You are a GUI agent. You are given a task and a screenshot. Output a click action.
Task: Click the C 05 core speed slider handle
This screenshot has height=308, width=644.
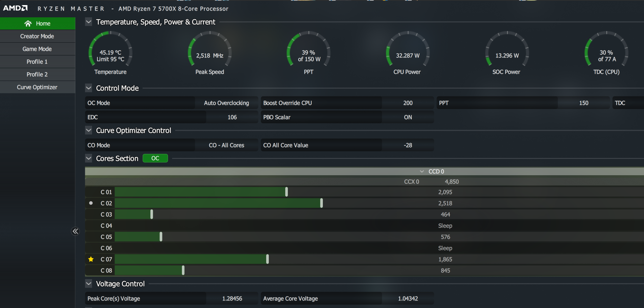point(161,237)
